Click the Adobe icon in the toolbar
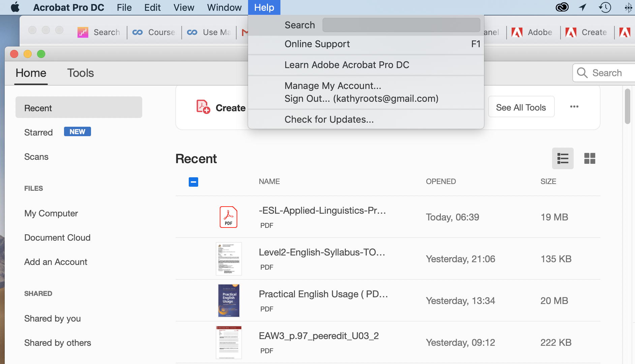635x364 pixels. (x=517, y=32)
